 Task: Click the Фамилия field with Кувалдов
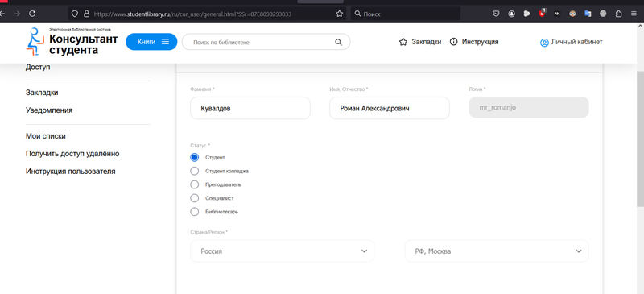click(250, 108)
